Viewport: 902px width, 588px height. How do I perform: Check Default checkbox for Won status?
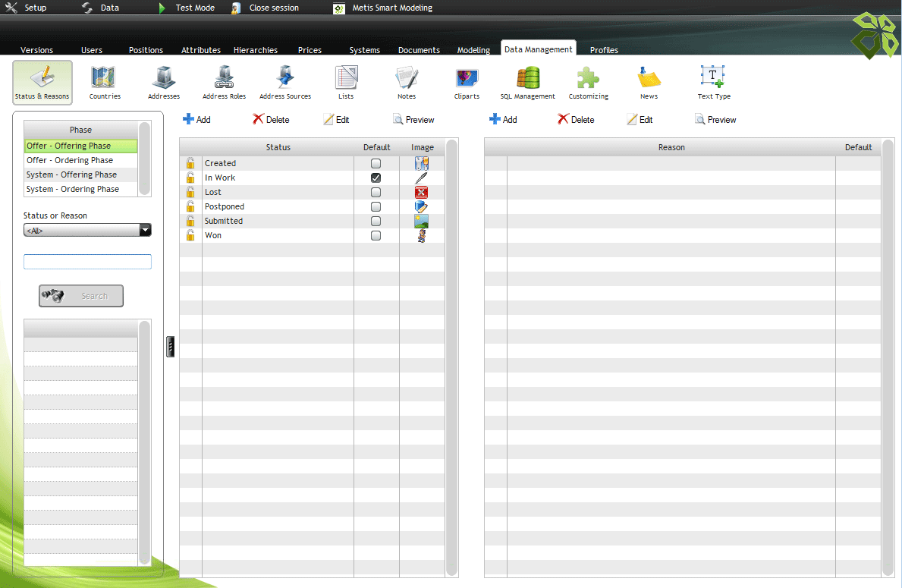376,235
